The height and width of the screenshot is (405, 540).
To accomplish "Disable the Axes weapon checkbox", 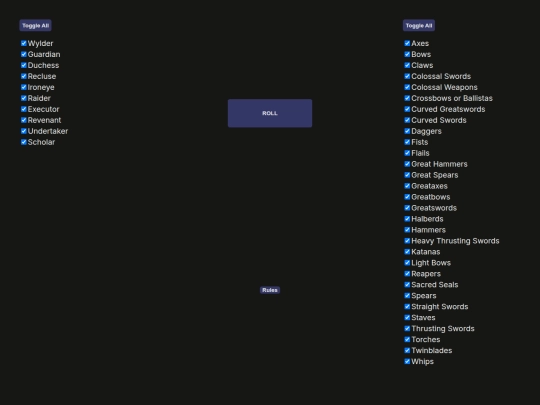I will 407,43.
